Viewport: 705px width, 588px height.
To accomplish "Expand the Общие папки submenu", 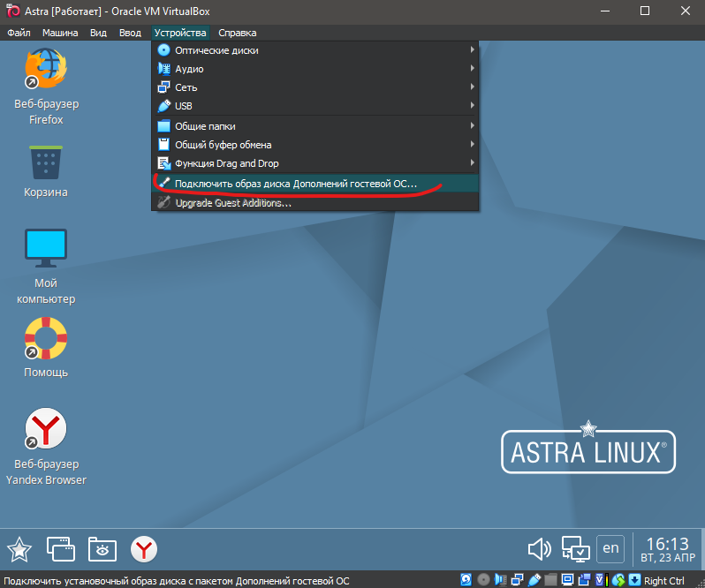I will click(315, 126).
